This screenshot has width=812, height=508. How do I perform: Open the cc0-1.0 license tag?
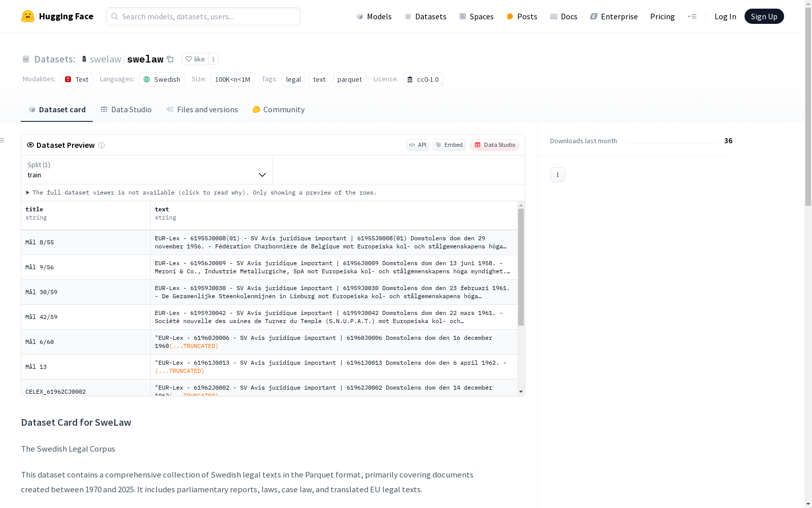click(x=423, y=79)
